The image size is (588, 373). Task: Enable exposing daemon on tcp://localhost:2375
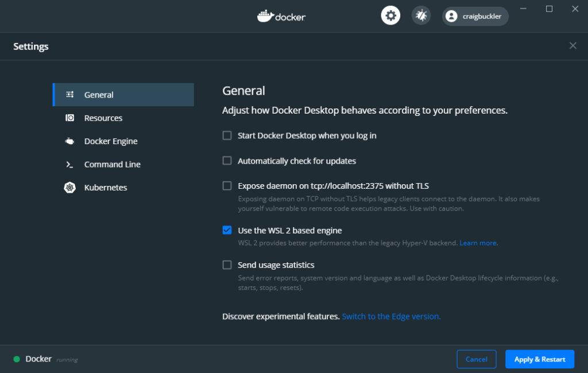[227, 185]
